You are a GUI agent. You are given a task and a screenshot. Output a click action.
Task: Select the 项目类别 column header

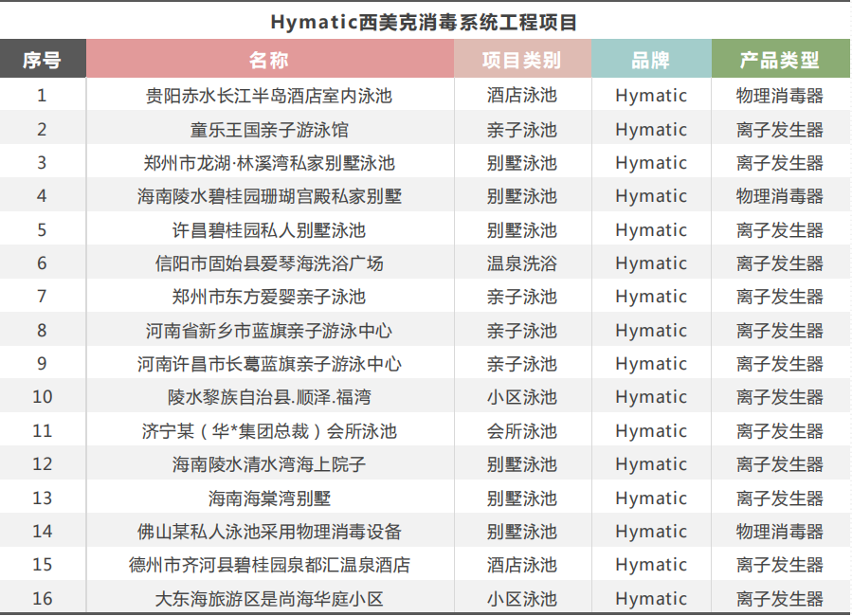click(x=522, y=59)
